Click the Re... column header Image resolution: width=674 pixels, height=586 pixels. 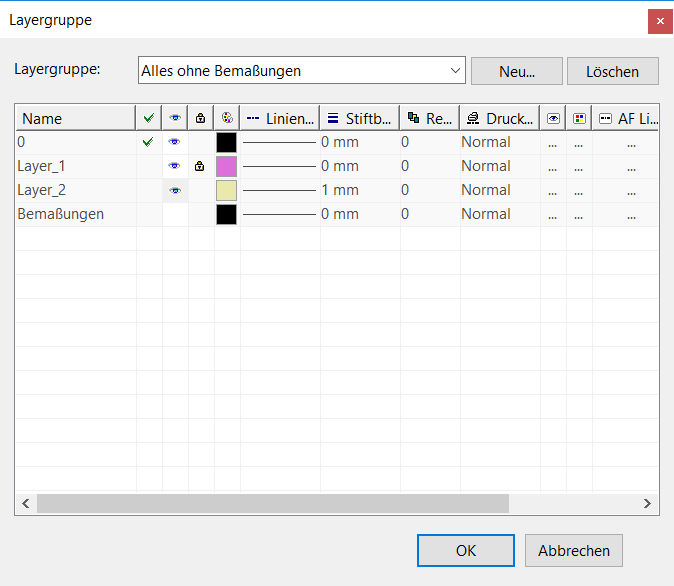(x=430, y=118)
